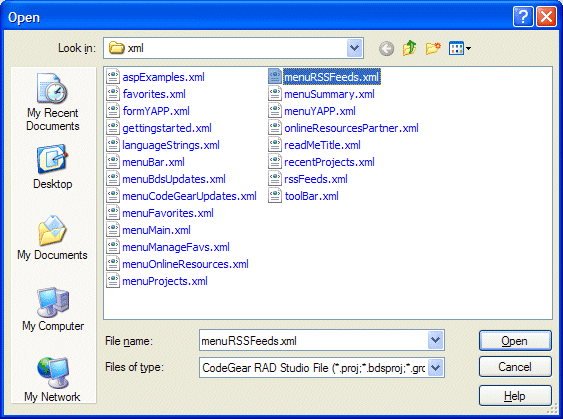Expand the File name history dropdown
This screenshot has height=419, width=563.
(x=436, y=340)
